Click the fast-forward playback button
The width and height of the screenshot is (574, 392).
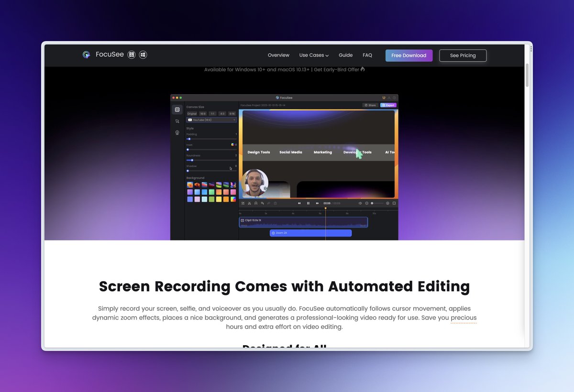pyautogui.click(x=317, y=203)
